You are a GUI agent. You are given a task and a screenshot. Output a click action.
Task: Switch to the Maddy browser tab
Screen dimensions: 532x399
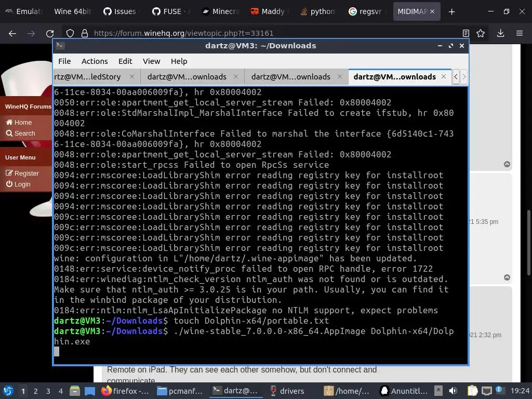pos(269,11)
